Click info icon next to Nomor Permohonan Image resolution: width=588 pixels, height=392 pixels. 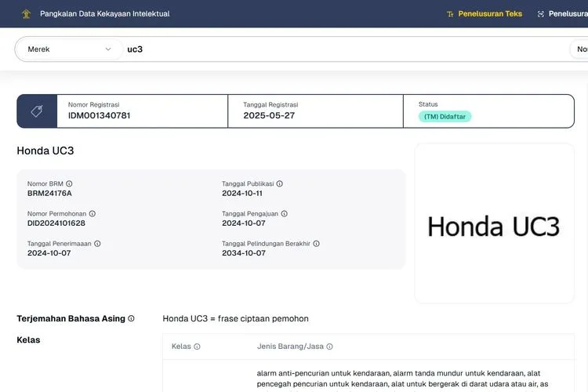92,213
